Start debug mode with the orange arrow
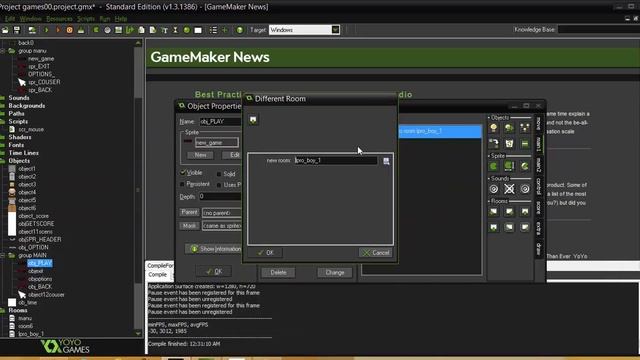Viewport: 640px width, 360px height. click(58, 30)
